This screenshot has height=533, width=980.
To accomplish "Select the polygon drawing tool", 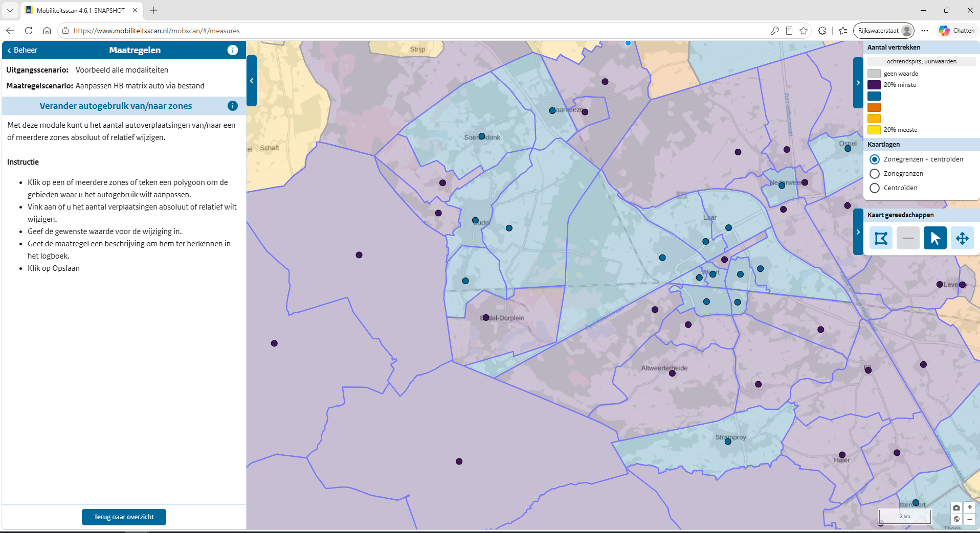I will coord(881,238).
